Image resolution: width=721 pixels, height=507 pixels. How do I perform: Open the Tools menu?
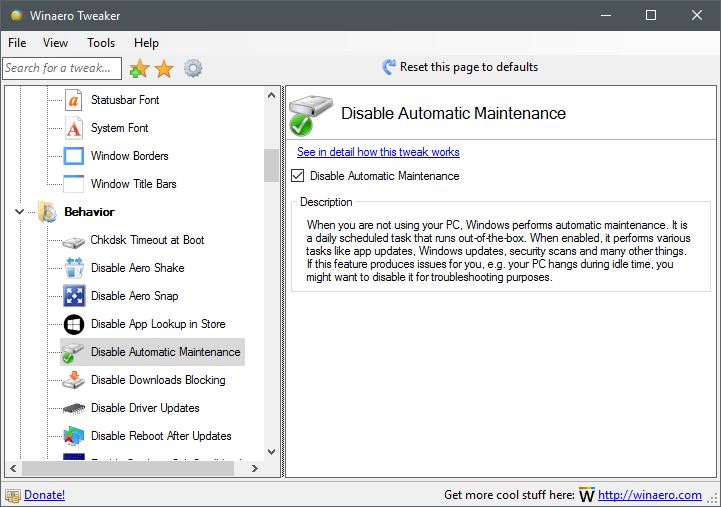[x=101, y=43]
